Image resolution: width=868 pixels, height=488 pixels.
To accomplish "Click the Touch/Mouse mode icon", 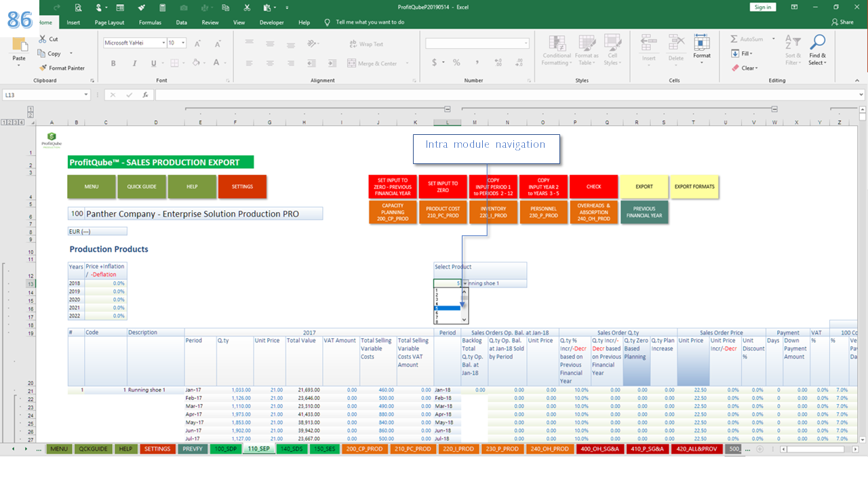I will 100,7.
